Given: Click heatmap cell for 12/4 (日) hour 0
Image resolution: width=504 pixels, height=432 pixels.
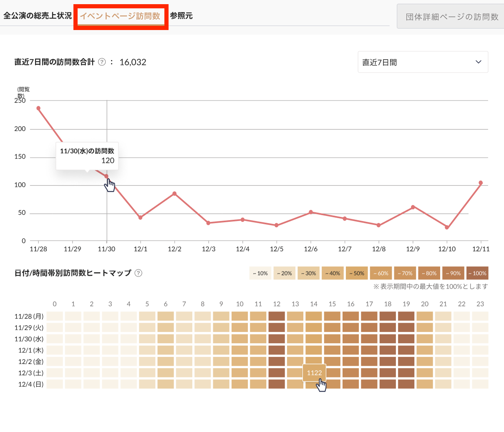Looking at the screenshot, I should [x=55, y=384].
